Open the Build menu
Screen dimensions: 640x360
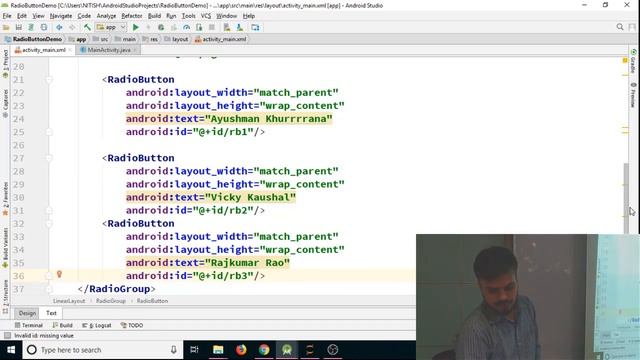pyautogui.click(x=154, y=16)
